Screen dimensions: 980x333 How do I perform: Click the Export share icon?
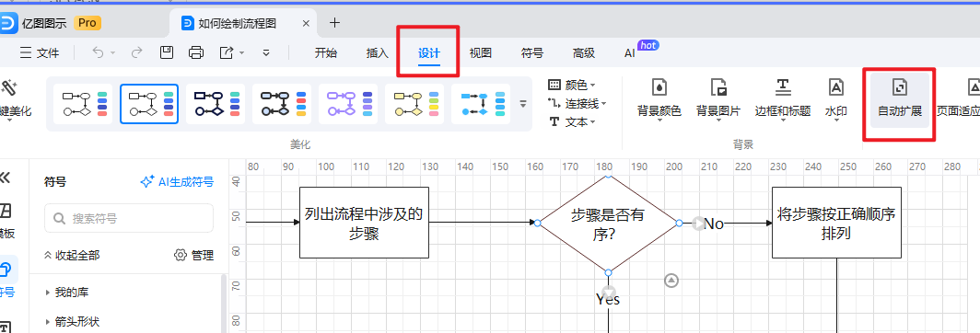[227, 52]
